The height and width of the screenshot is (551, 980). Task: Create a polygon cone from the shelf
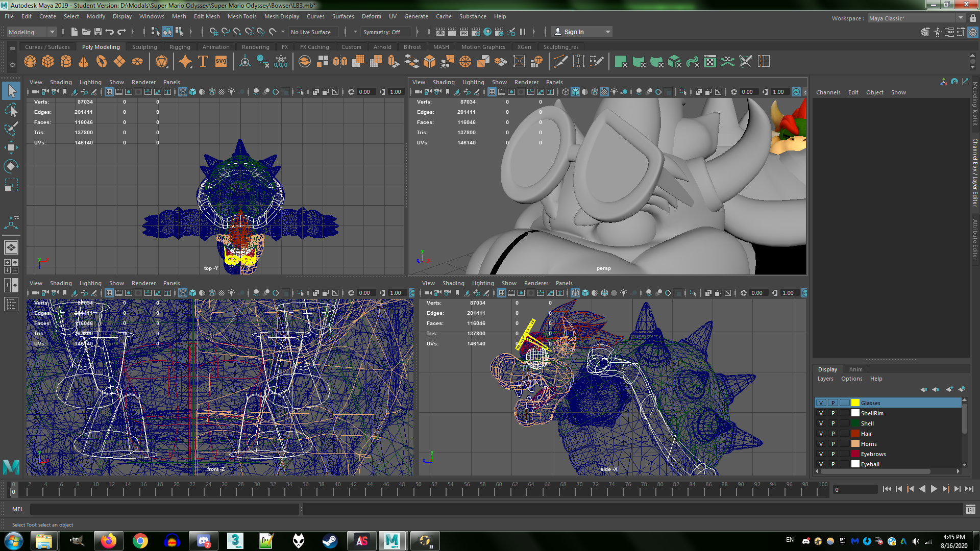click(x=84, y=62)
